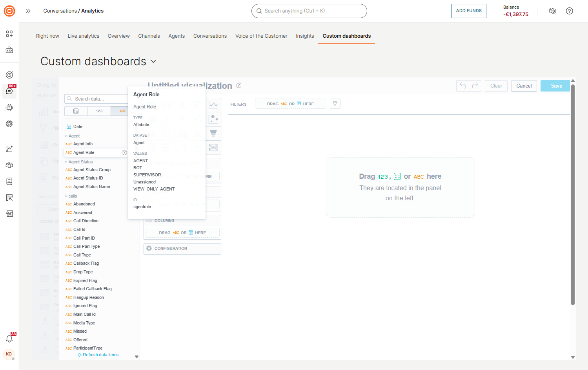
Task: Toggle the date facts filter in data panel
Action: [76, 111]
